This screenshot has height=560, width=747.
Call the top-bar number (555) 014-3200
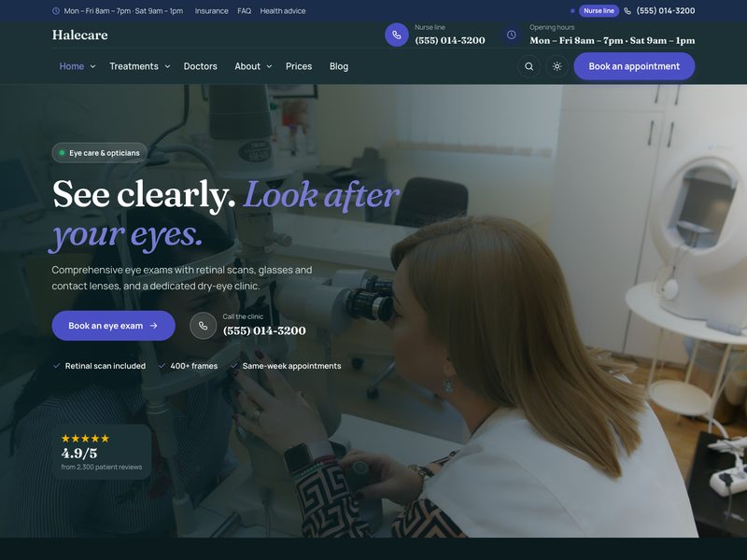click(666, 10)
